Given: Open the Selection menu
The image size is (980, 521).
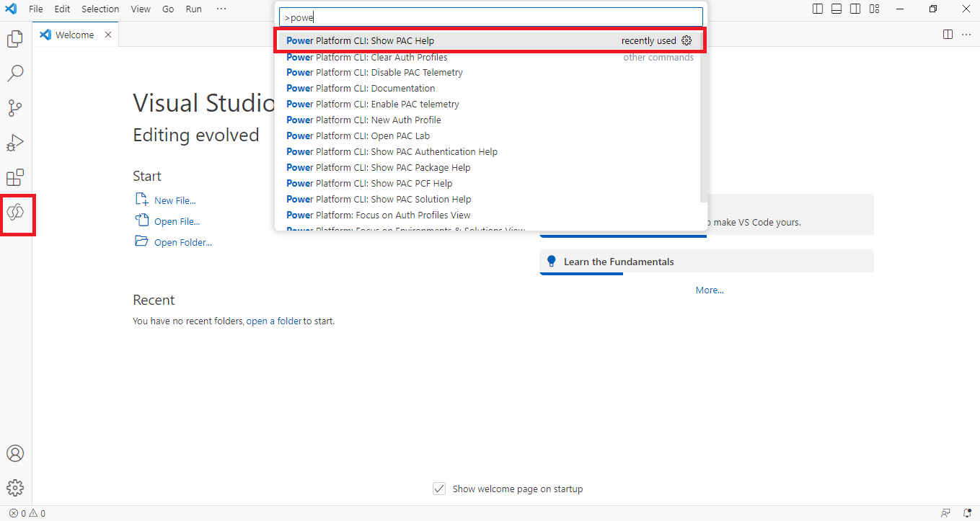Looking at the screenshot, I should 100,9.
